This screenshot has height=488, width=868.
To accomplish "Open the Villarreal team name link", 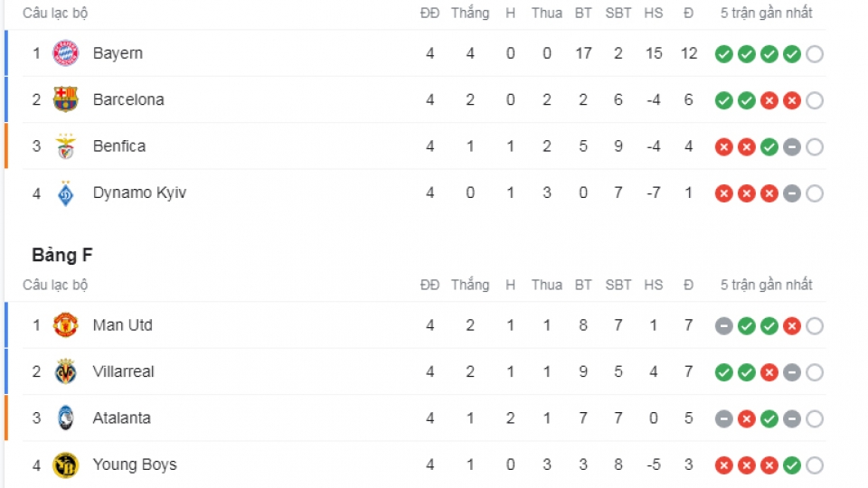I will click(124, 371).
